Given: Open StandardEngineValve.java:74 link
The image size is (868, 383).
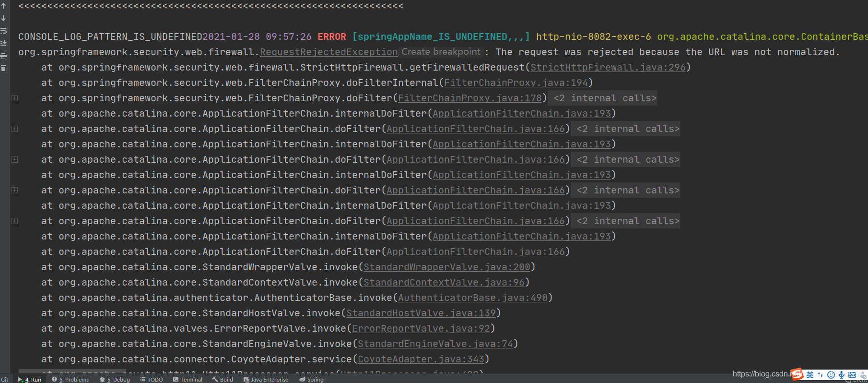Looking at the screenshot, I should (435, 344).
